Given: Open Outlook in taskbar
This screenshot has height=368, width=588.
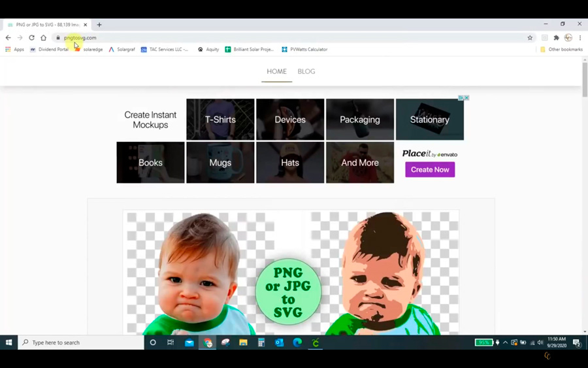Looking at the screenshot, I should click(x=280, y=343).
